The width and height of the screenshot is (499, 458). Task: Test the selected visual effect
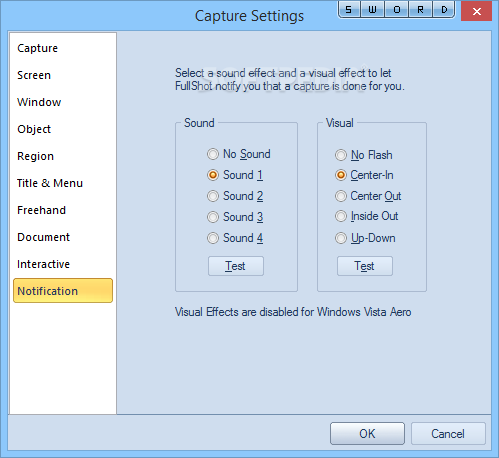[365, 266]
